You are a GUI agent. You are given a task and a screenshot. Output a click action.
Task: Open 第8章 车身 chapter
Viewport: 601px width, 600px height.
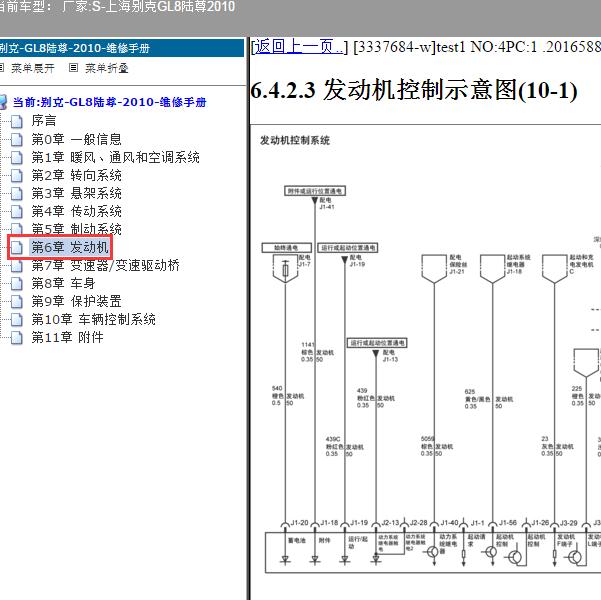[63, 283]
